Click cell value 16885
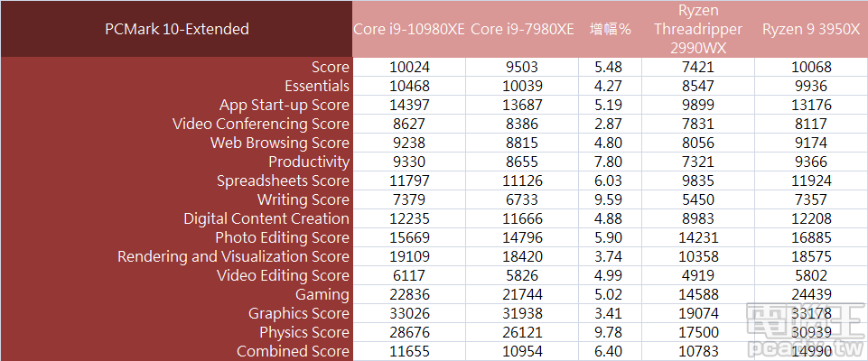 click(x=811, y=237)
